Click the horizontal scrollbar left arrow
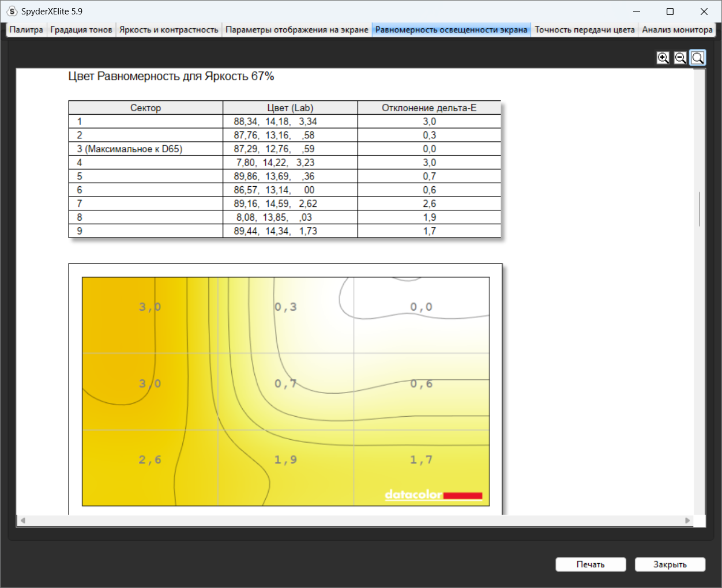722x588 pixels. click(23, 520)
